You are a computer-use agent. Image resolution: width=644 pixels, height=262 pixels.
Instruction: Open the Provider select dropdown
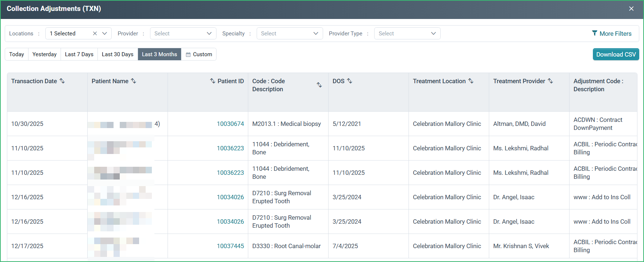183,34
